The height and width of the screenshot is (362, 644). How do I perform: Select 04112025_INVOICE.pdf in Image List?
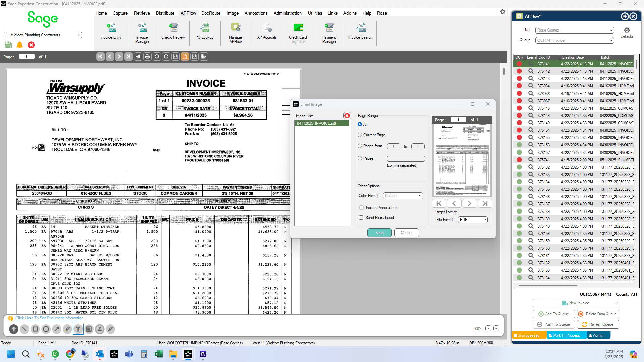(x=322, y=123)
